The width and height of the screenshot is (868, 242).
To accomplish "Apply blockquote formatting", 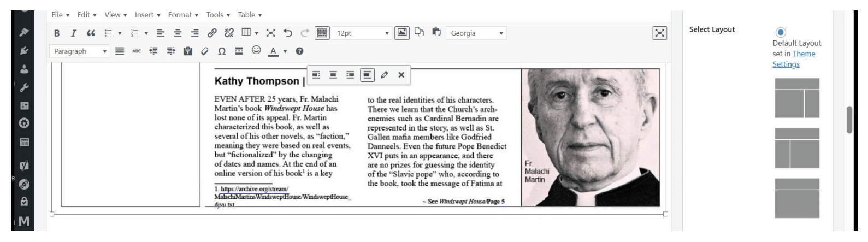I will (91, 33).
